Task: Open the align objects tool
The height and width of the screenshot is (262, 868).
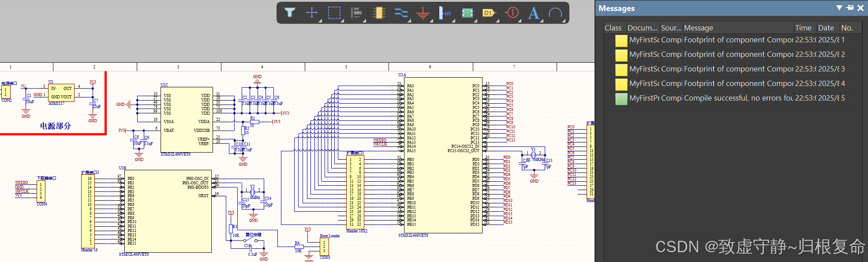Action: coord(356,13)
